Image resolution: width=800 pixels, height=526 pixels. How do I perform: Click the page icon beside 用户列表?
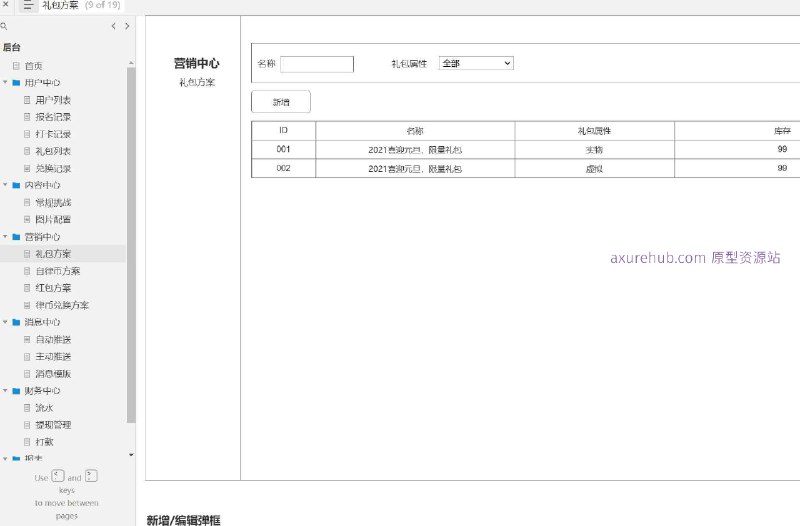(x=27, y=100)
